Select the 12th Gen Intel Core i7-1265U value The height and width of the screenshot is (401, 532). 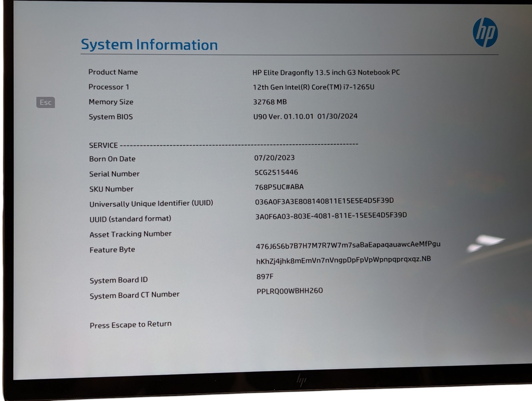(x=314, y=87)
